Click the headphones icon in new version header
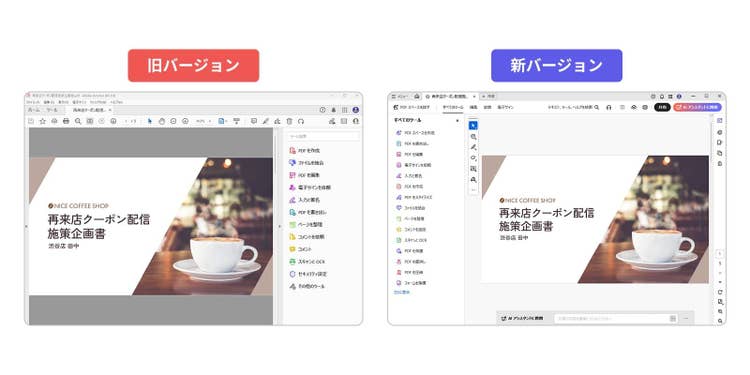 608,108
